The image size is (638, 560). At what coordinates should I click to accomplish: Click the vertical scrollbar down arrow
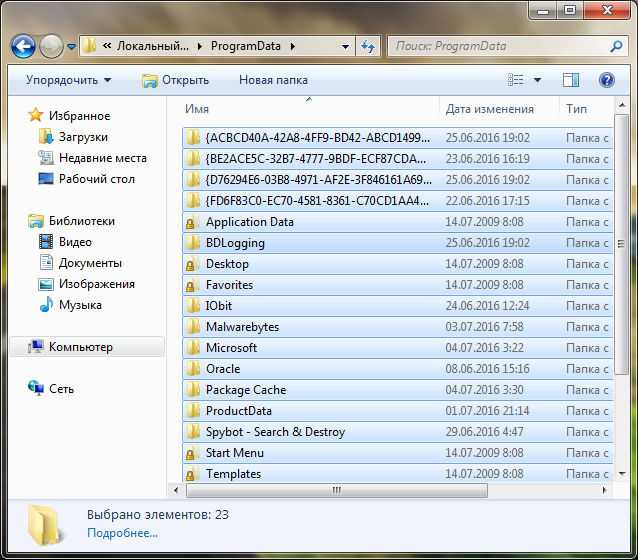point(622,473)
